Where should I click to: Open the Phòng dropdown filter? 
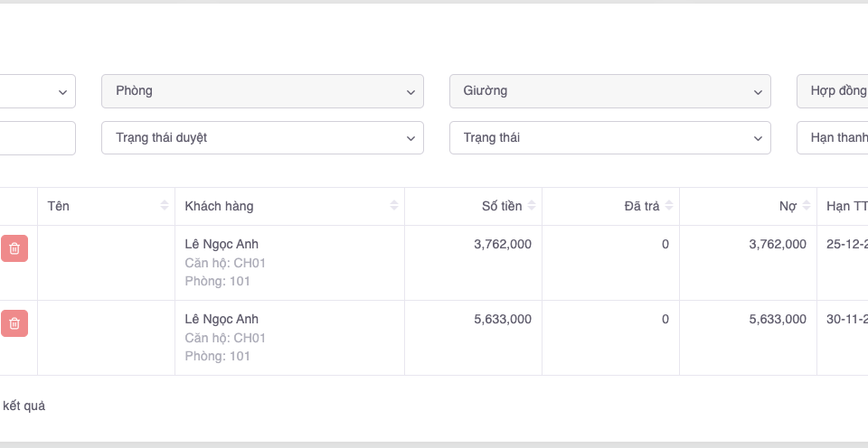262,91
